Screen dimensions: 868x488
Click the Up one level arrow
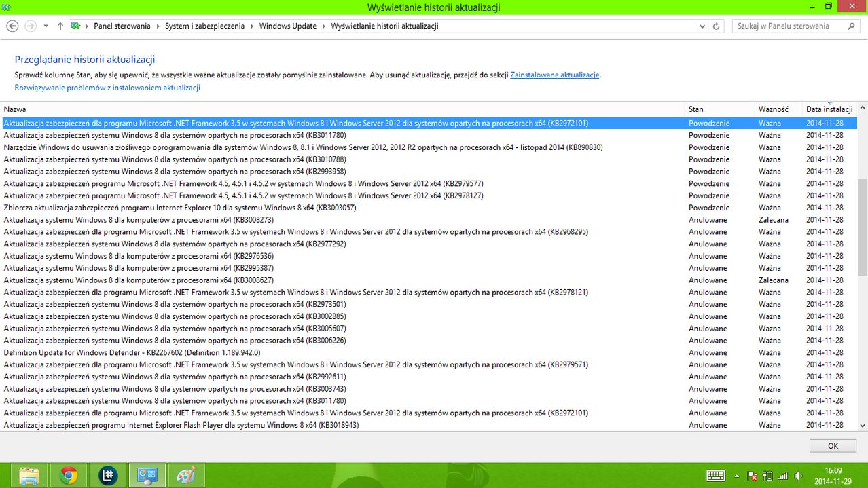[x=60, y=26]
